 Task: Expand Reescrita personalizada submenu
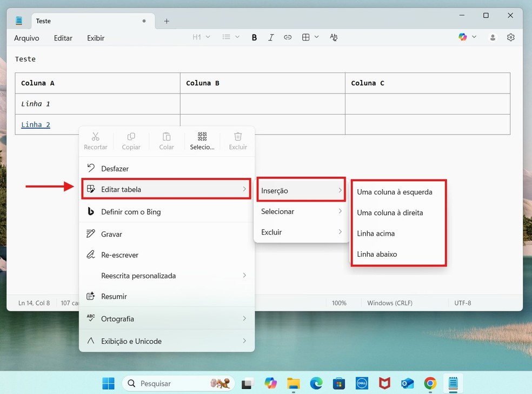167,275
